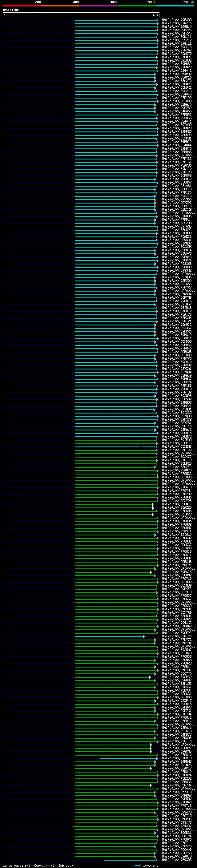
Task: Click the UniRef100_B6UCC4 label
Action: tap(177, 382)
